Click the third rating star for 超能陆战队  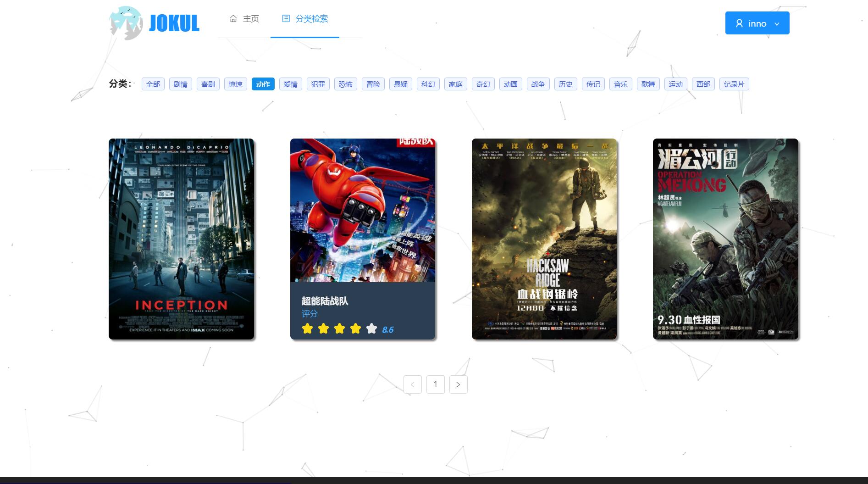[x=340, y=328]
